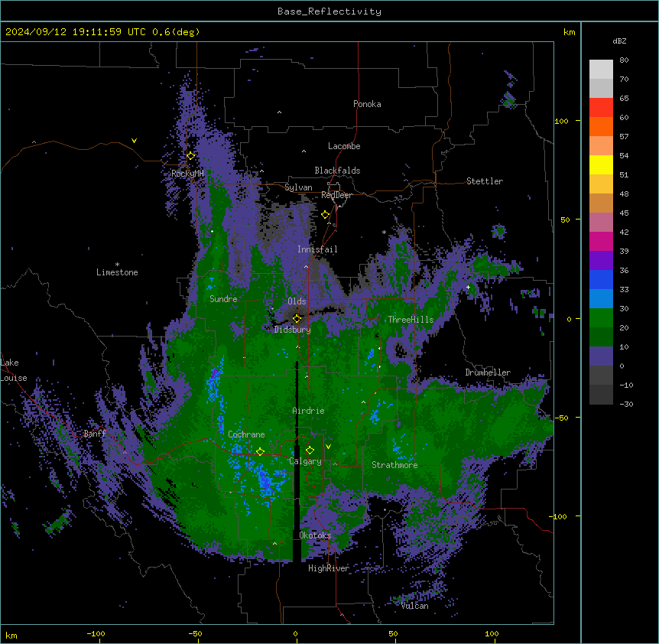The image size is (659, 644).
Task: Click the yellow diamond marker above Didsbury
Action: click(297, 318)
